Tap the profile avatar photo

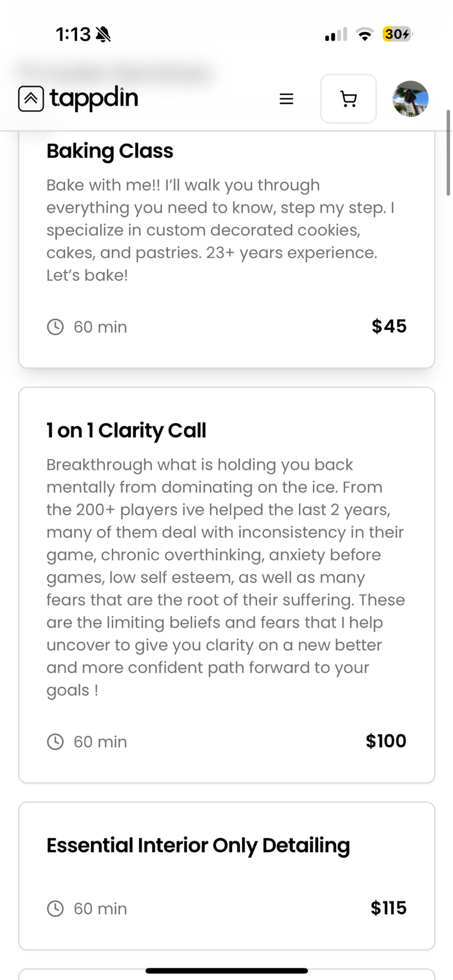tap(410, 99)
